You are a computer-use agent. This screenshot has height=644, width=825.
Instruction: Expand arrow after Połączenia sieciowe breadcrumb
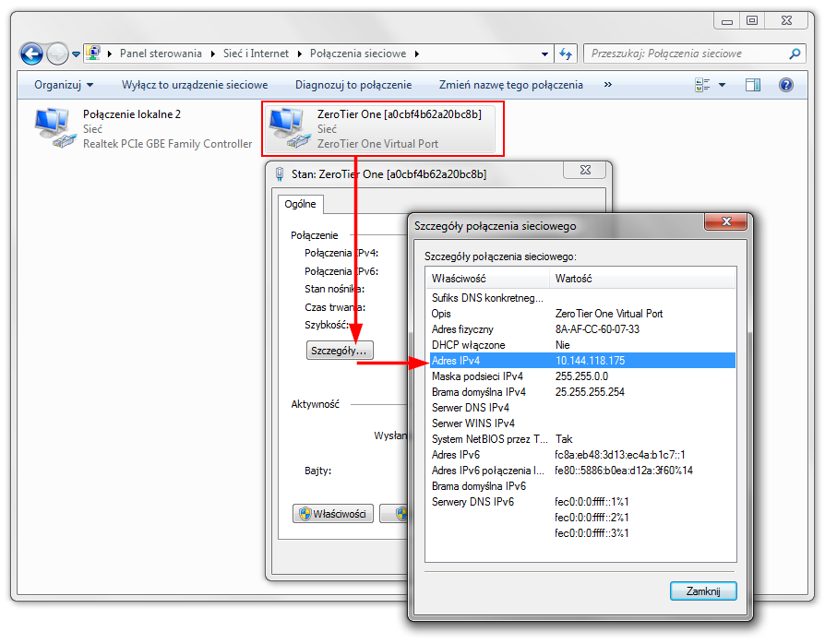click(x=417, y=54)
